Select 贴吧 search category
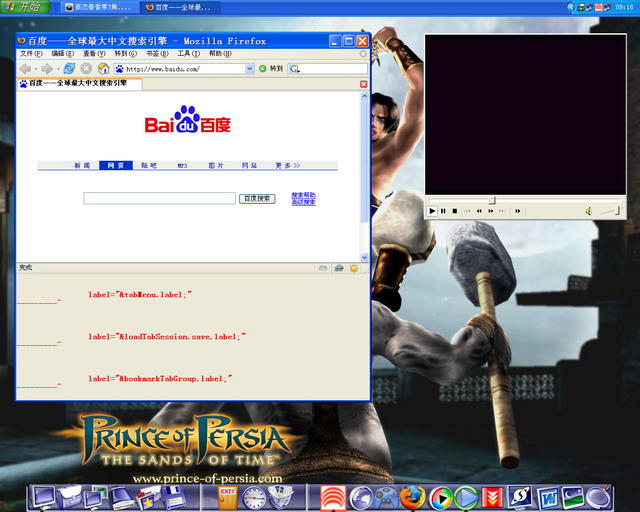 tap(149, 165)
